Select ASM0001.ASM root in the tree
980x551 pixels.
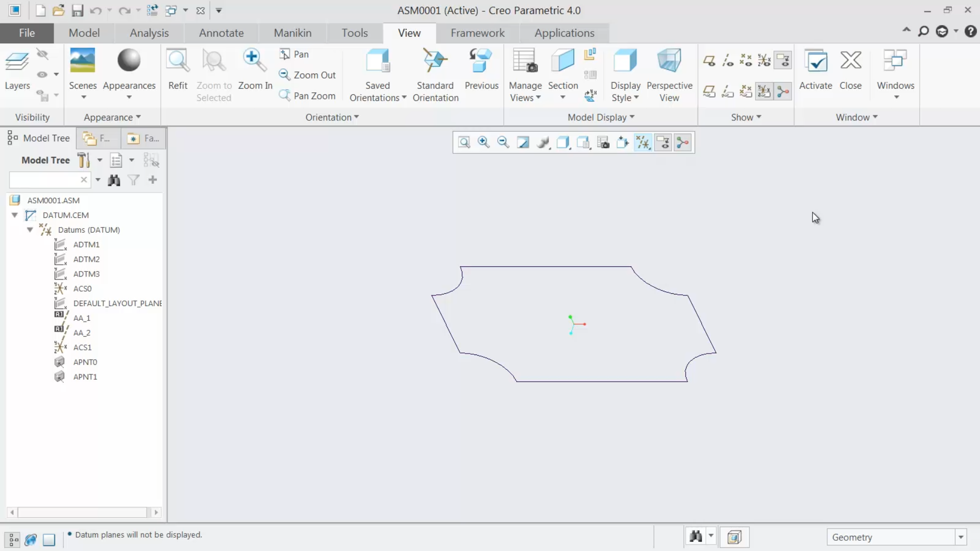click(x=53, y=201)
